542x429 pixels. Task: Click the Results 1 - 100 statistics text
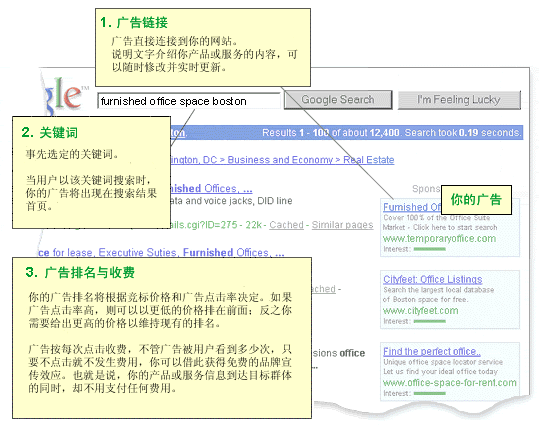point(391,133)
